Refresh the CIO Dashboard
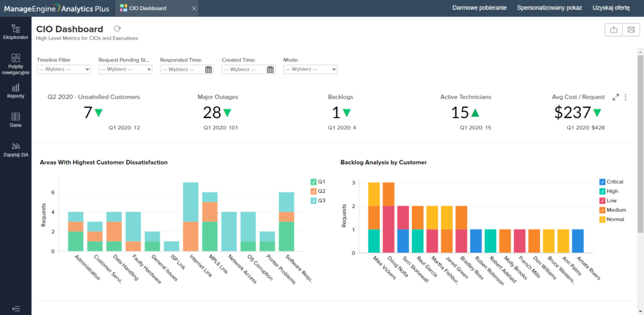Image resolution: width=644 pixels, height=315 pixels. coord(117,29)
